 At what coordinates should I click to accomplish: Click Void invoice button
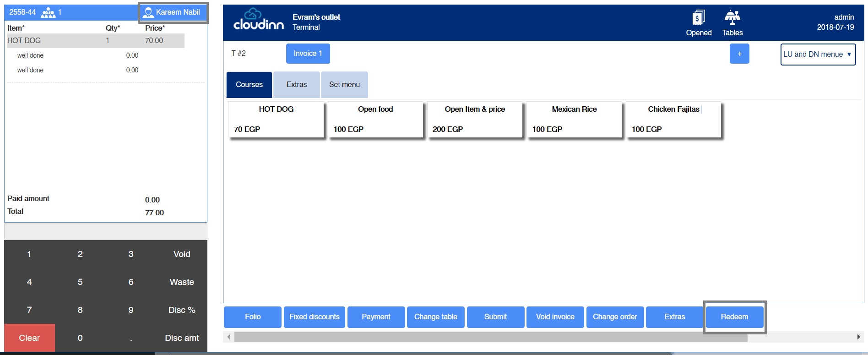[x=555, y=317]
